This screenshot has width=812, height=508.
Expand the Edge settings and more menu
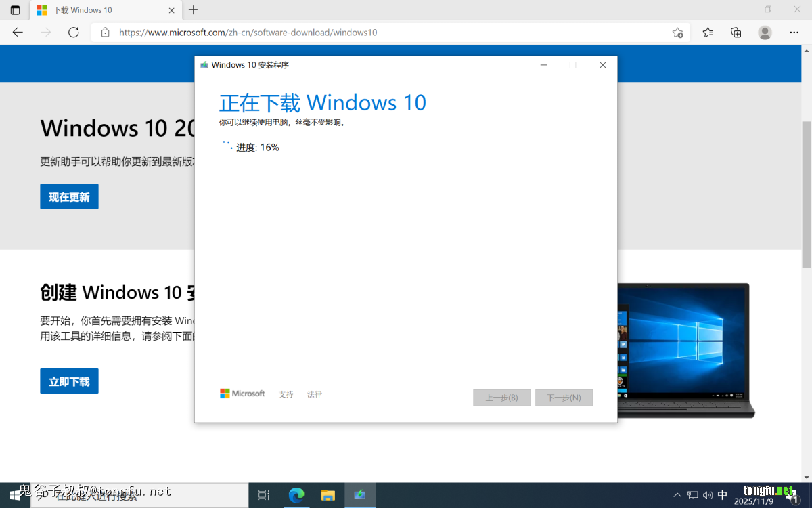coord(794,33)
